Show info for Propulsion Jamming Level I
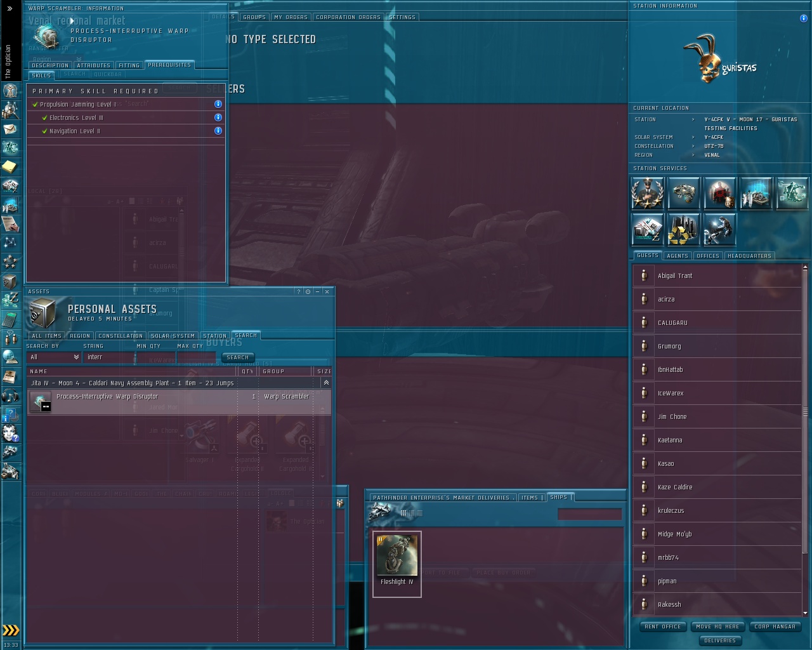The width and height of the screenshot is (812, 650). (218, 104)
